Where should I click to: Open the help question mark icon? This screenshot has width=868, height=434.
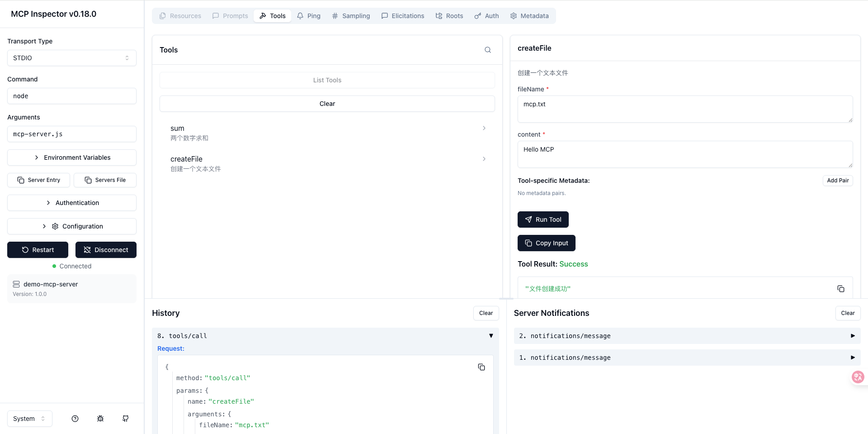75,419
